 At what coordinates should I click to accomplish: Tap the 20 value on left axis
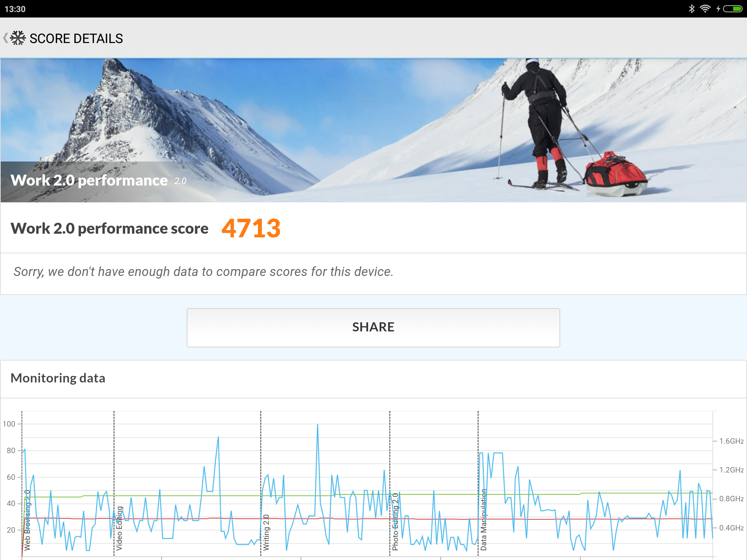point(11,530)
